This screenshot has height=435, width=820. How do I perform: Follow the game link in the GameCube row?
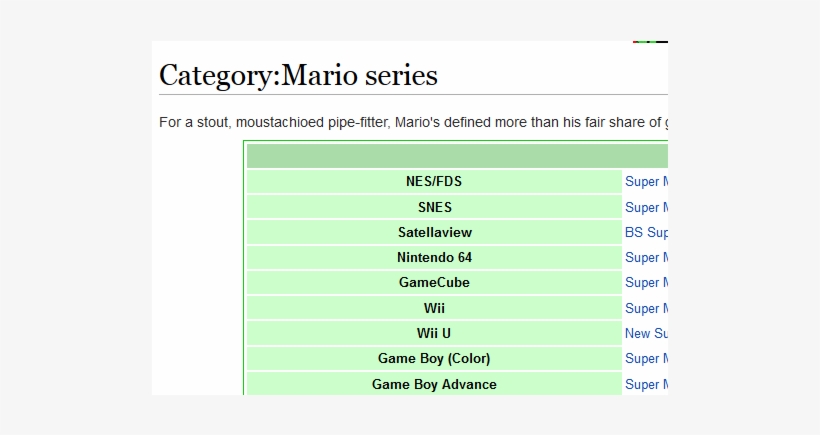pos(646,282)
